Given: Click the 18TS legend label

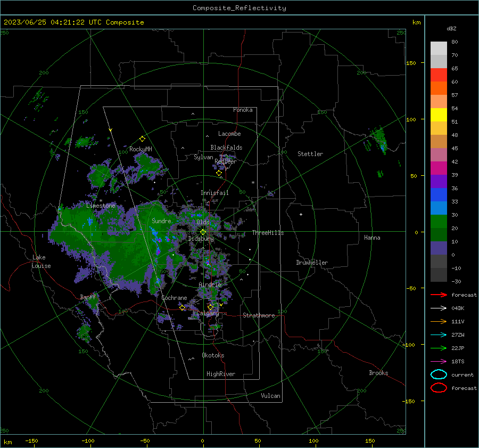Looking at the screenshot, I should pyautogui.click(x=458, y=362).
